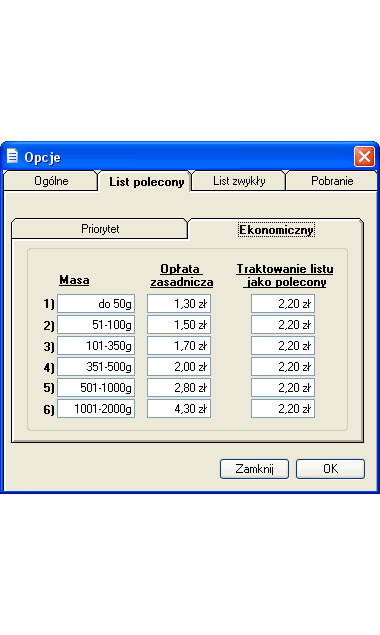Image resolution: width=380 pixels, height=635 pixels.
Task: Click the row label 4)
Action: (x=49, y=367)
